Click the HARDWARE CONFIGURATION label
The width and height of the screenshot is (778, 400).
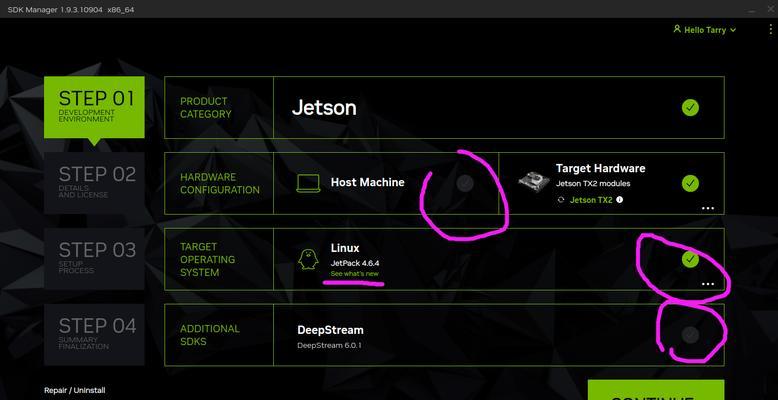(x=220, y=184)
